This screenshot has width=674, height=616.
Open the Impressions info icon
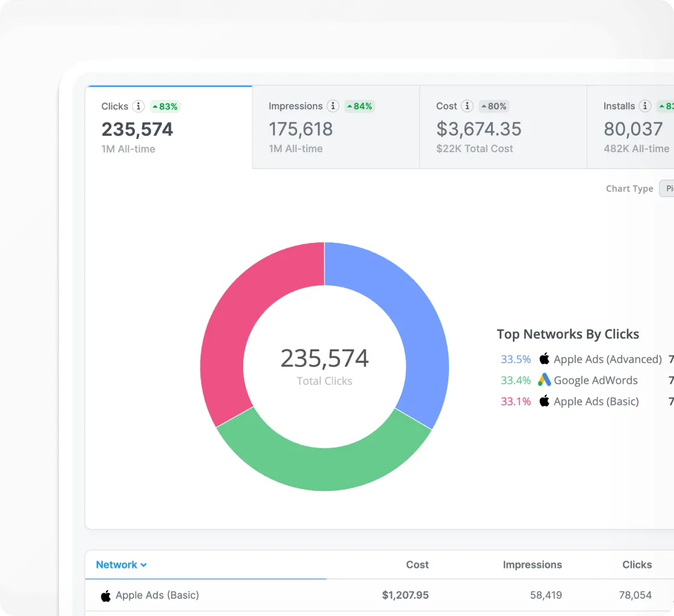tap(333, 106)
